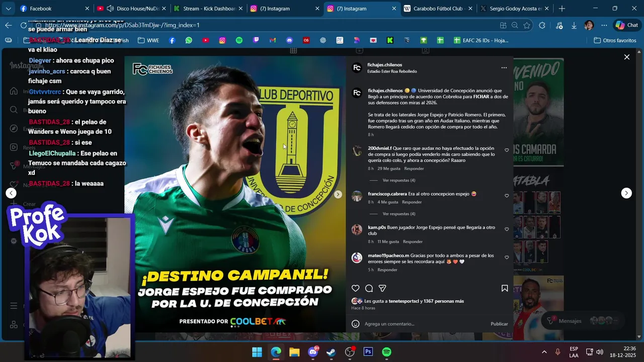
Task: Open EAFC 26 IDs bookmark
Action: (481, 40)
